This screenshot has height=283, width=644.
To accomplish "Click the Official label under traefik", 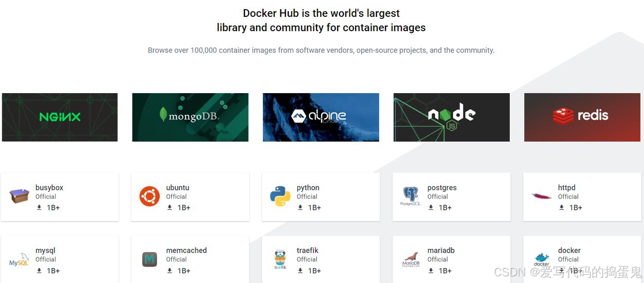I will (307, 259).
